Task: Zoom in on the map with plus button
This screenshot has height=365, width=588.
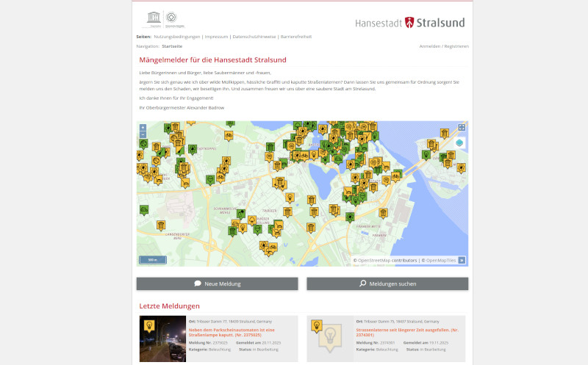Action: pos(143,128)
